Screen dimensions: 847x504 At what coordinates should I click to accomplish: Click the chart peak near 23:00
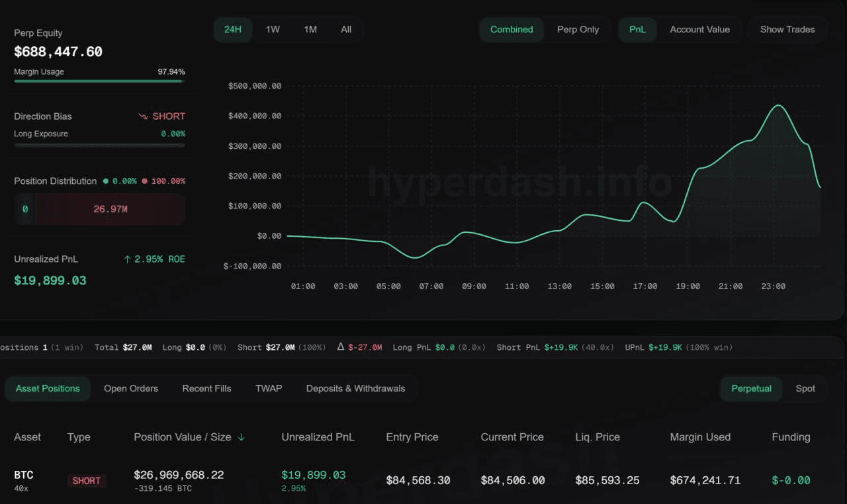pos(779,106)
